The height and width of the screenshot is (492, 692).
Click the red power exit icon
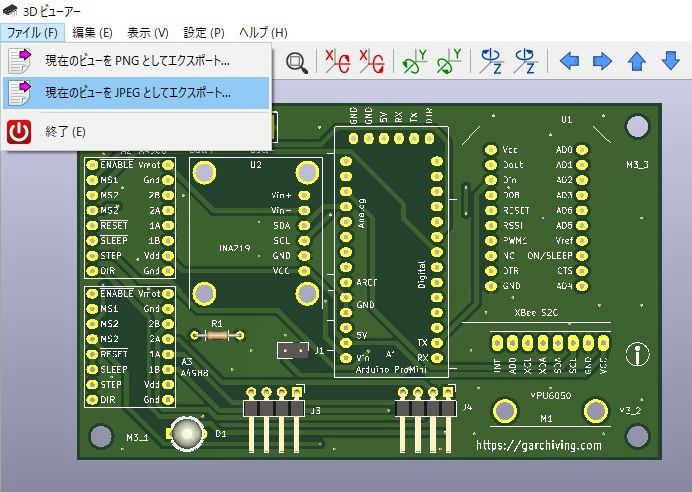pyautogui.click(x=19, y=131)
